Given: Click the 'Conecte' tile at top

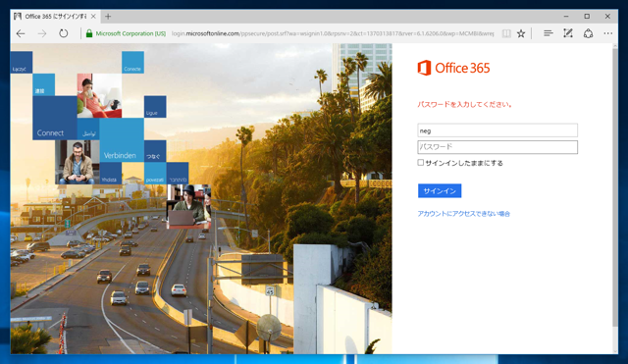Looking at the screenshot, I should 132,62.
